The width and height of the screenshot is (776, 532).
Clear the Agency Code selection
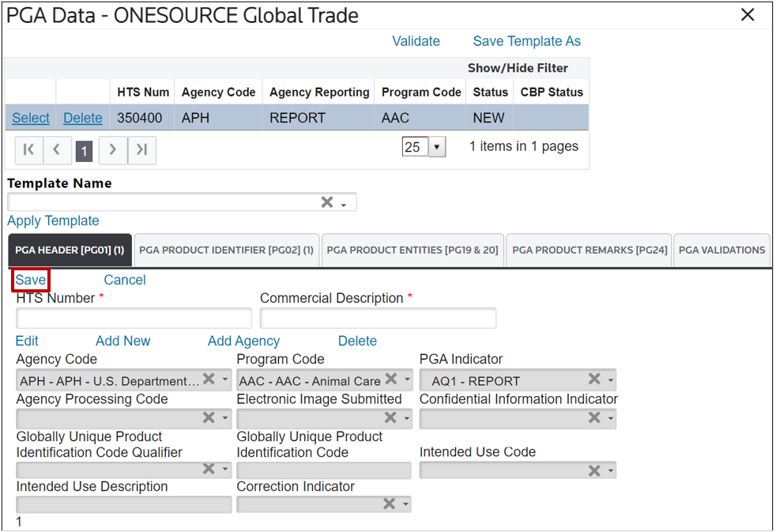[209, 379]
